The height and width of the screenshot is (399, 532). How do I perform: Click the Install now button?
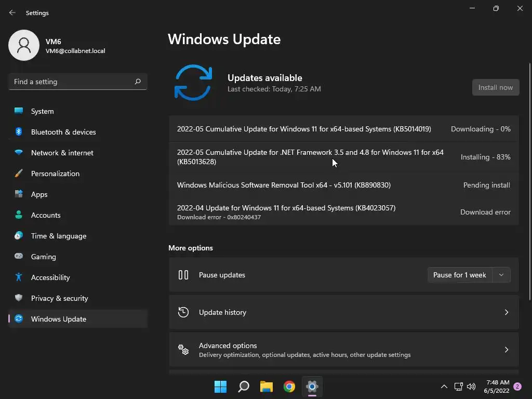495,87
